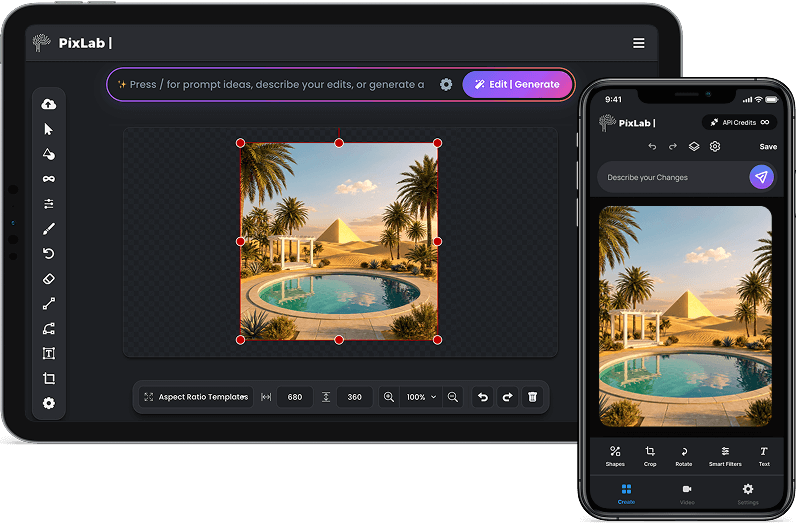The width and height of the screenshot is (797, 523).
Task: Switch to the Video tab on phone
Action: point(687,494)
